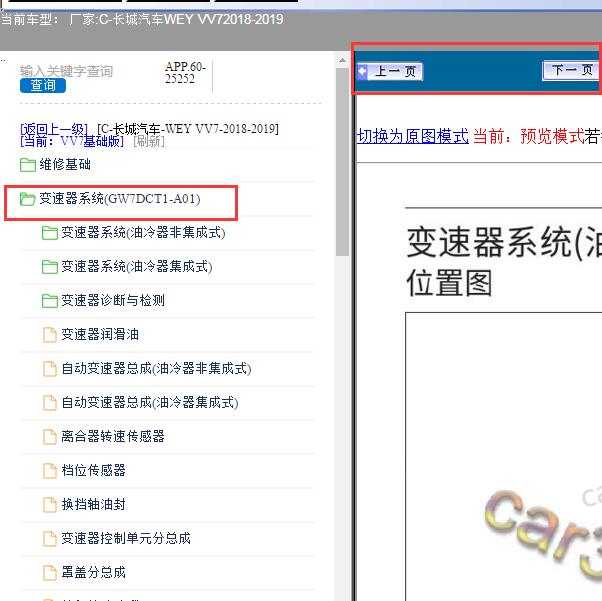
Task: Expand the 变速器诊断与检测 folder icon
Action: 50,301
